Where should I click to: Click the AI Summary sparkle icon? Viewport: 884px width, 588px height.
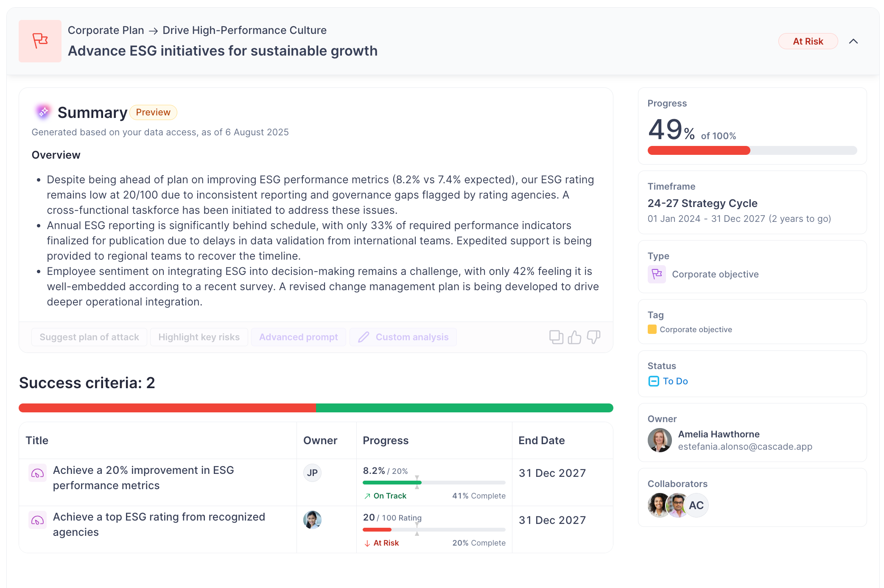(x=43, y=112)
